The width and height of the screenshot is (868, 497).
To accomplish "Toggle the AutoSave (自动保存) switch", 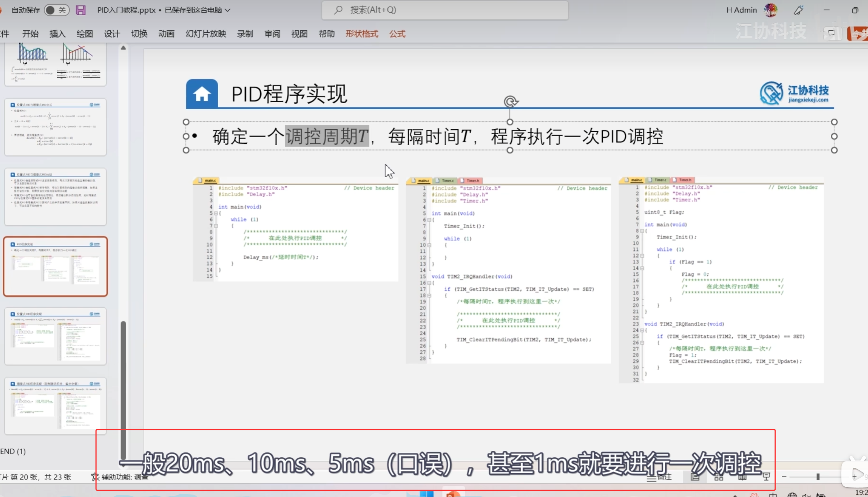I will (56, 10).
